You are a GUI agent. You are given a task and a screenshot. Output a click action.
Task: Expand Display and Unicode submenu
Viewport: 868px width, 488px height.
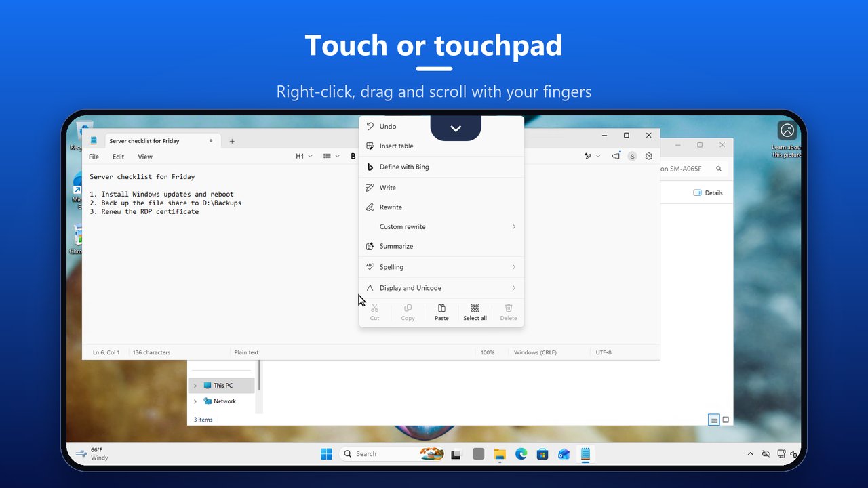(441, 288)
